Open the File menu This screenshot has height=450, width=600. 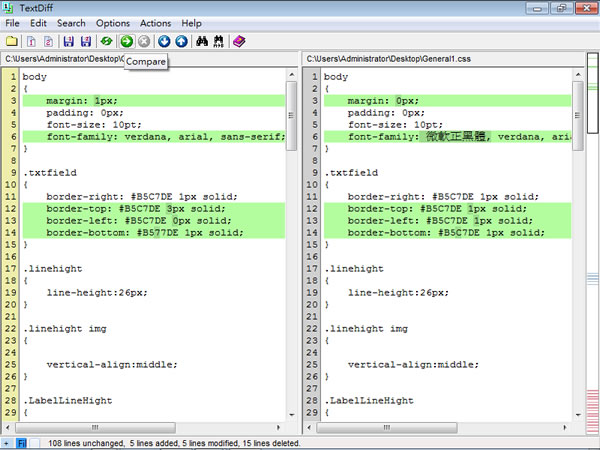12,22
